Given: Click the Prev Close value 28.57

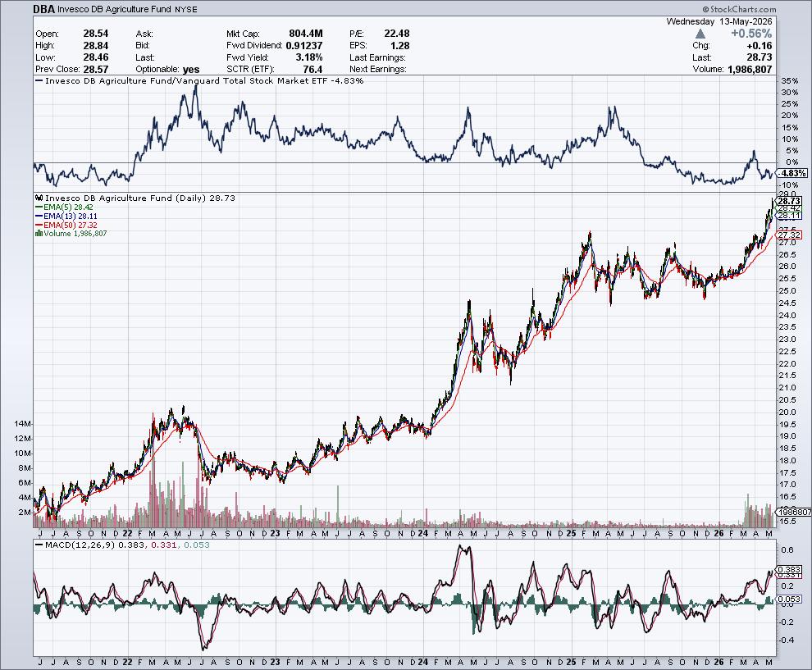Looking at the screenshot, I should [96, 70].
